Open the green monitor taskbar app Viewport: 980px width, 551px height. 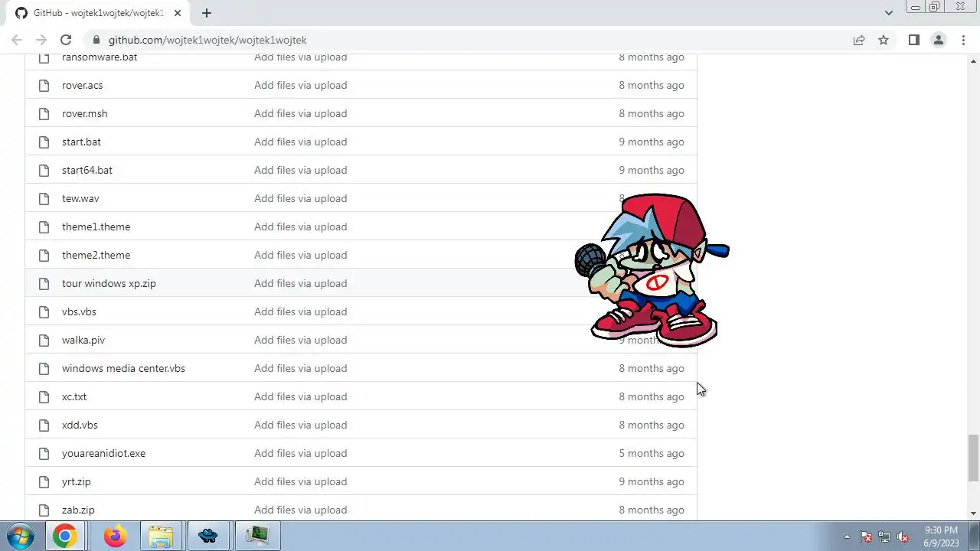(257, 536)
